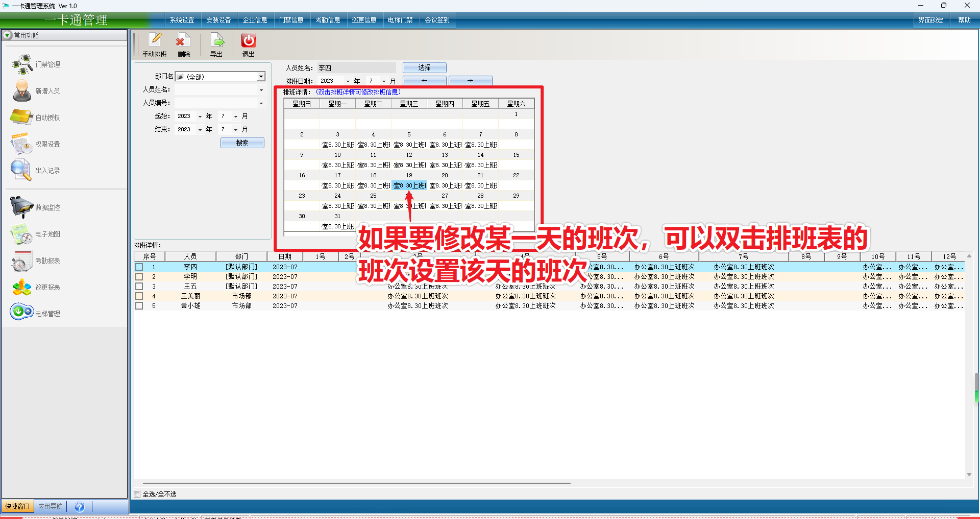Screen dimensions: 980x519
Task: Tick the checkbox for row 李四
Action: pos(139,267)
